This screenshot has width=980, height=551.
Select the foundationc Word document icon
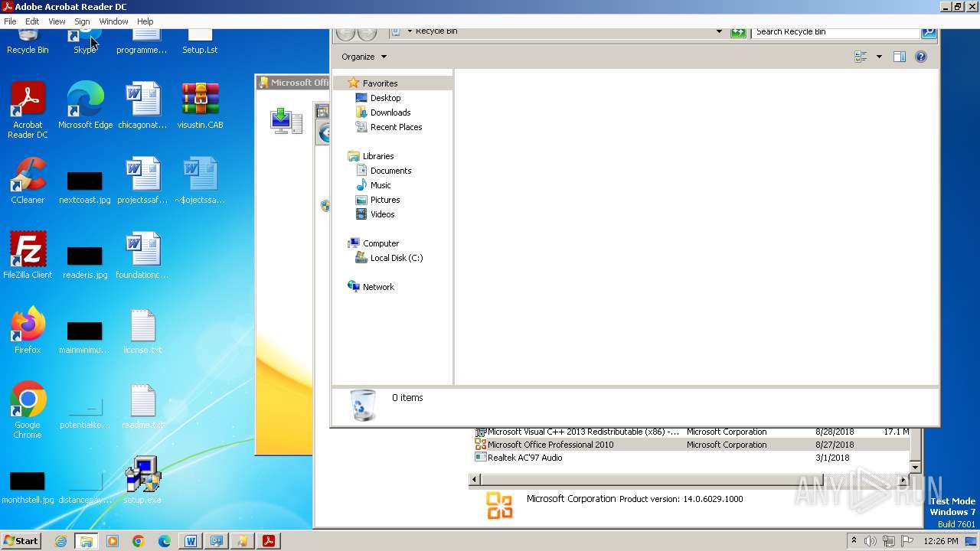pyautogui.click(x=142, y=255)
